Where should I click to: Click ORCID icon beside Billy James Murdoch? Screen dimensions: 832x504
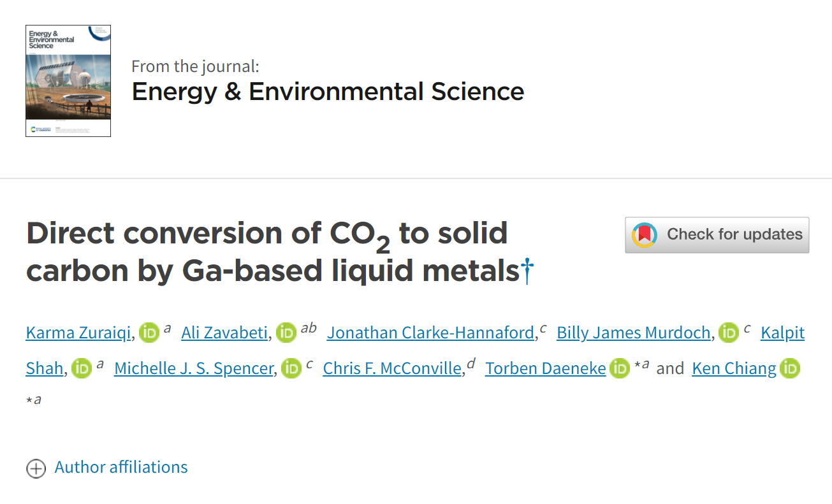click(x=729, y=333)
